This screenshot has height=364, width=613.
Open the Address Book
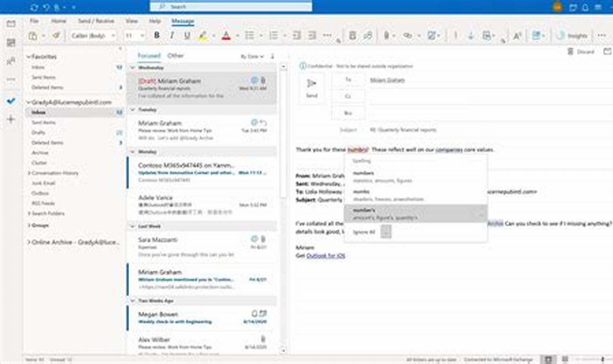[352, 36]
